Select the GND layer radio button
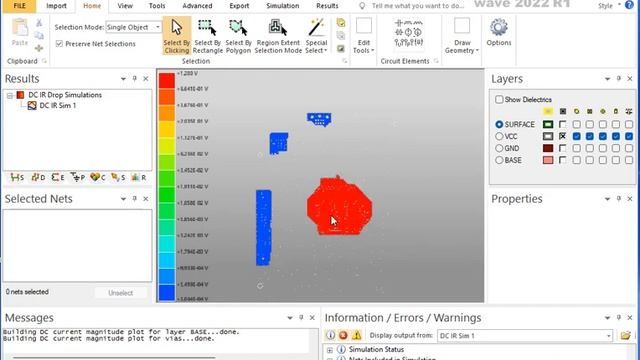Image resolution: width=640 pixels, height=360 pixels. pyautogui.click(x=499, y=148)
